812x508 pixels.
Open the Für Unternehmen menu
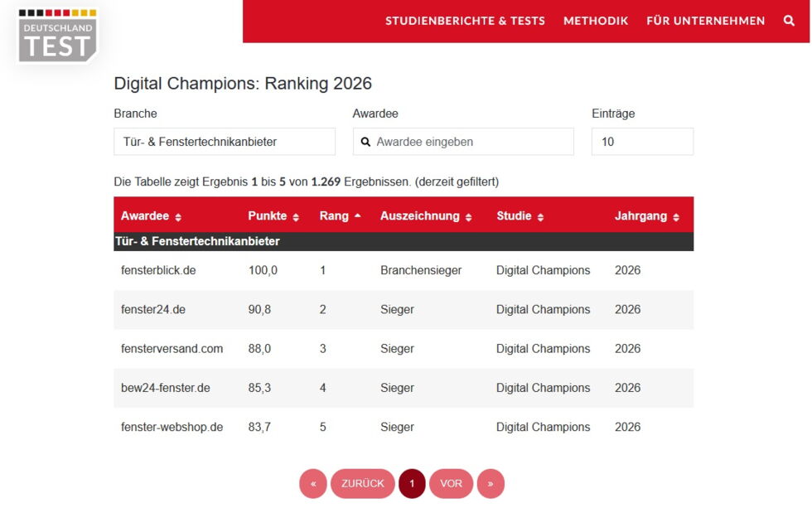click(x=703, y=21)
